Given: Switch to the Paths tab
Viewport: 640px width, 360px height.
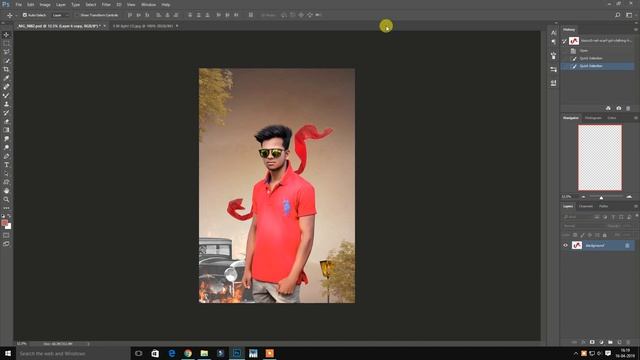Looking at the screenshot, I should [x=604, y=206].
